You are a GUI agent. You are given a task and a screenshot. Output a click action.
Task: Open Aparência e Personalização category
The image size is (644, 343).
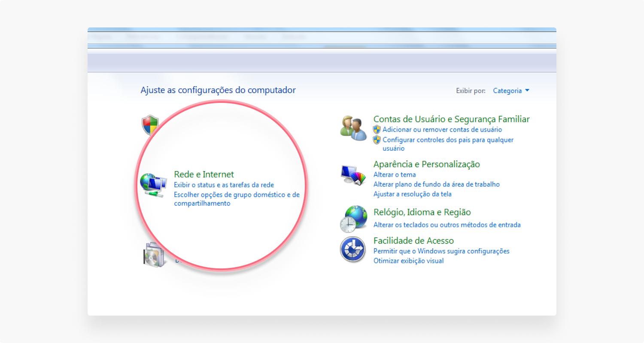(x=427, y=164)
